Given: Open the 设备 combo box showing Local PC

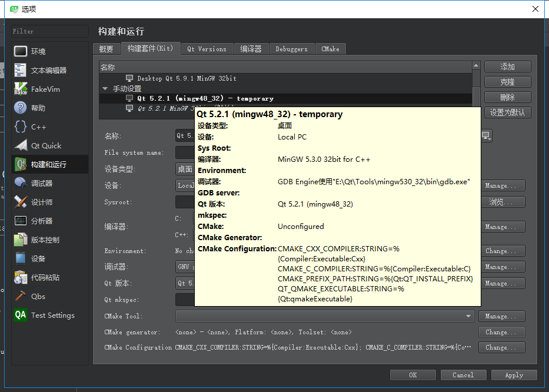Looking at the screenshot, I should tap(185, 185).
